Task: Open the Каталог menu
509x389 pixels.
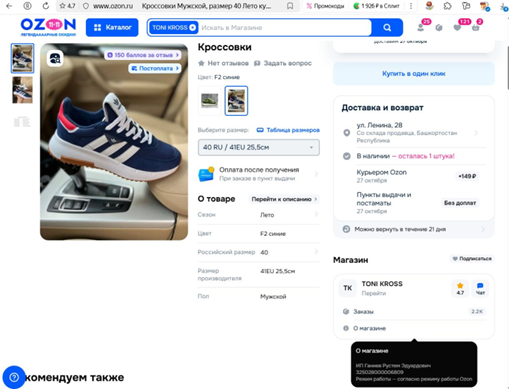Action: pyautogui.click(x=112, y=27)
